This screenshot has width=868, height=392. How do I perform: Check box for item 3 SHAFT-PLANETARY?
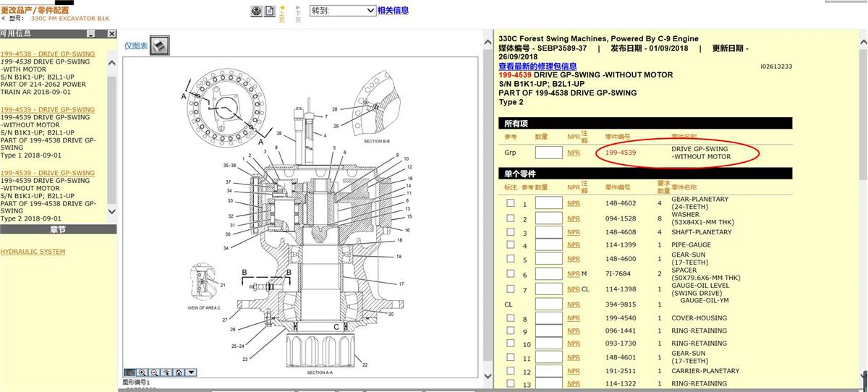coord(511,232)
